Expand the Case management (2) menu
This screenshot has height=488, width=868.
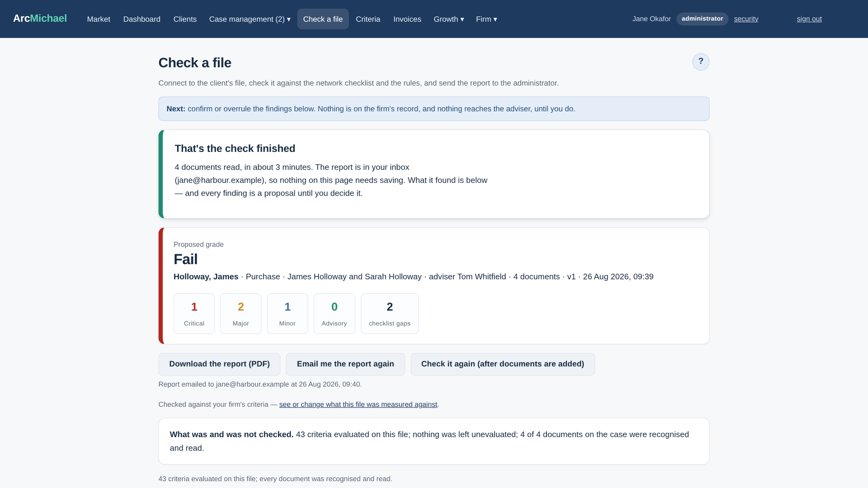click(x=250, y=19)
